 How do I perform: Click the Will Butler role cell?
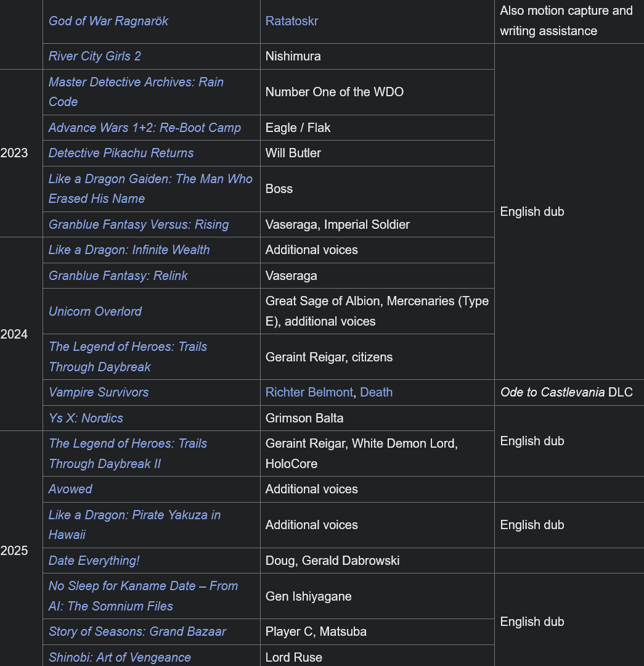377,153
